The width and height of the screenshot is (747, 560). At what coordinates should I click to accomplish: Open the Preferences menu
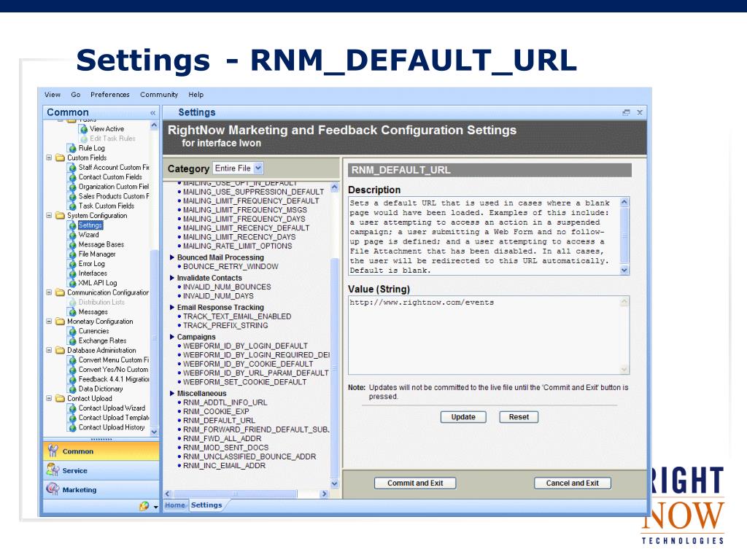pyautogui.click(x=110, y=95)
